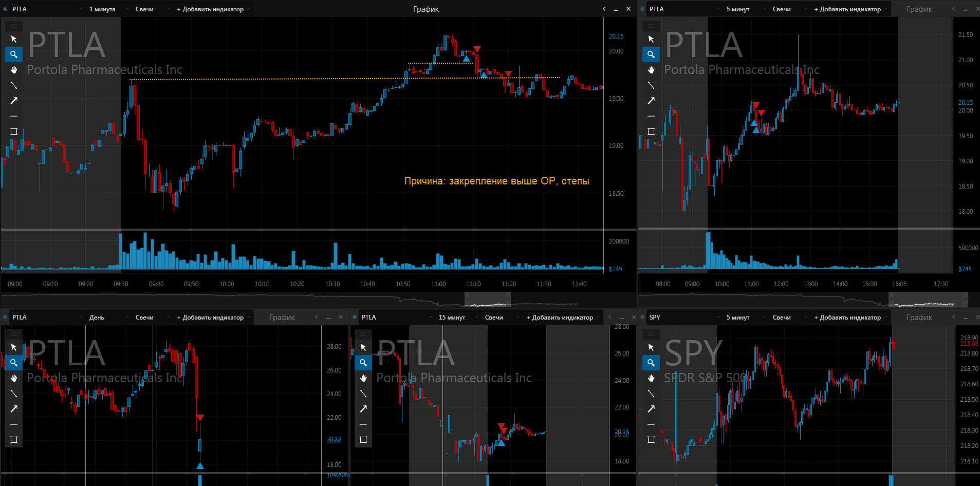The image size is (980, 486).
Task: Click График title of День panel
Action: coord(282,317)
